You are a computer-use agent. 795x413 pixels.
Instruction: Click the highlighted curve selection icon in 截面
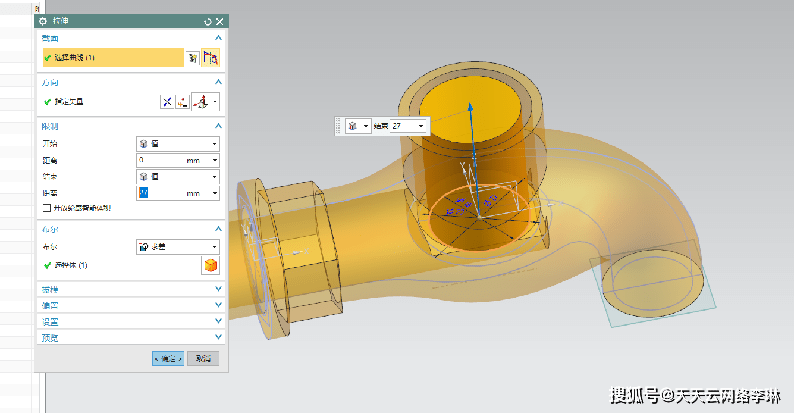[x=210, y=58]
